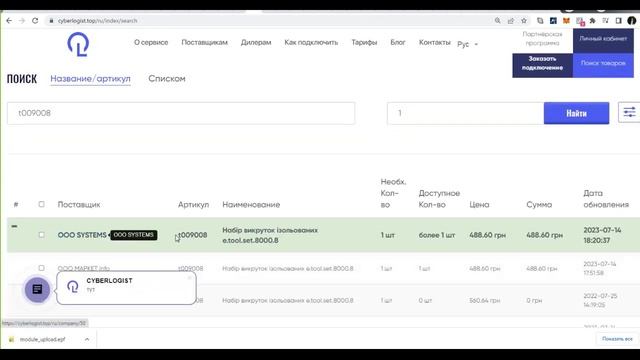Go back to the previous browser page

(9, 20)
